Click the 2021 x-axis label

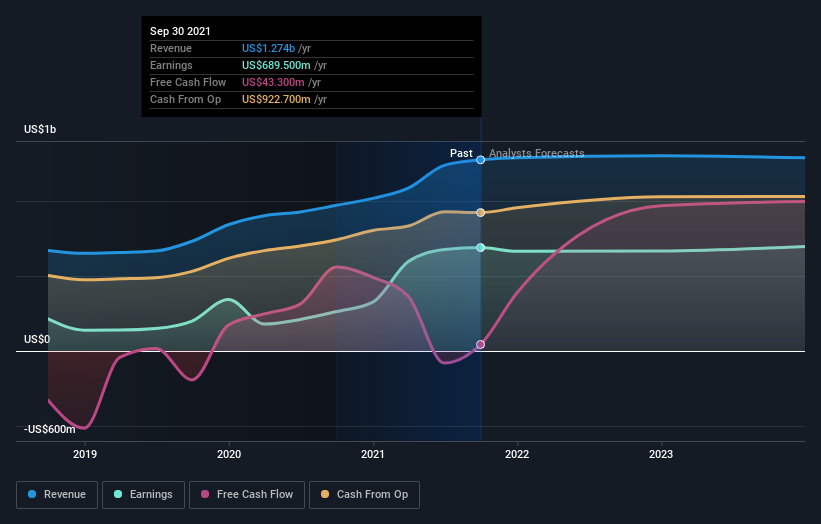pos(373,454)
